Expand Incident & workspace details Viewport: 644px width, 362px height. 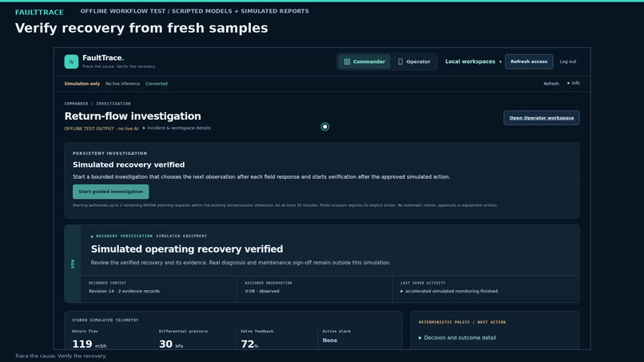177,128
